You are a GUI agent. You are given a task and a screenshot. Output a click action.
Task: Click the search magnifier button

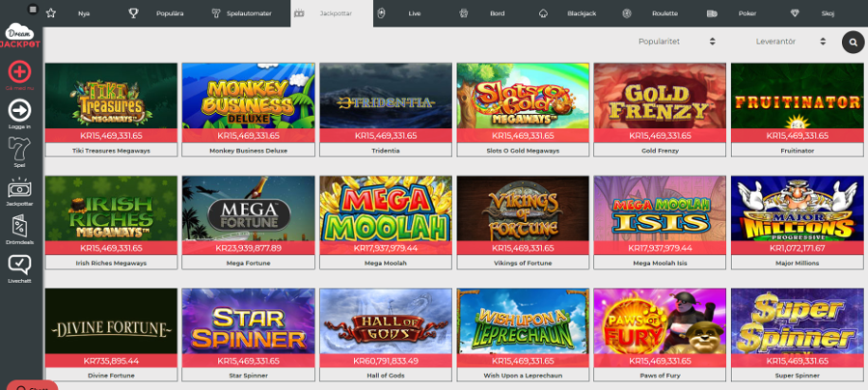pos(854,42)
